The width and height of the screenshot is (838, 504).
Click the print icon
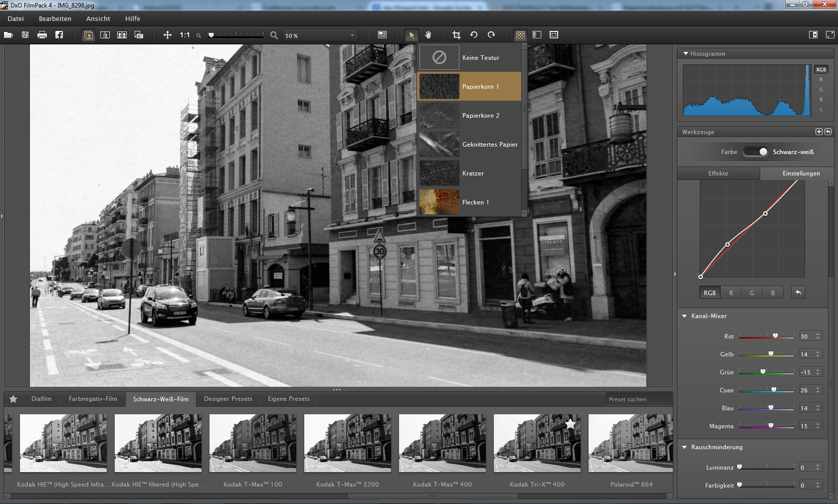coord(42,35)
